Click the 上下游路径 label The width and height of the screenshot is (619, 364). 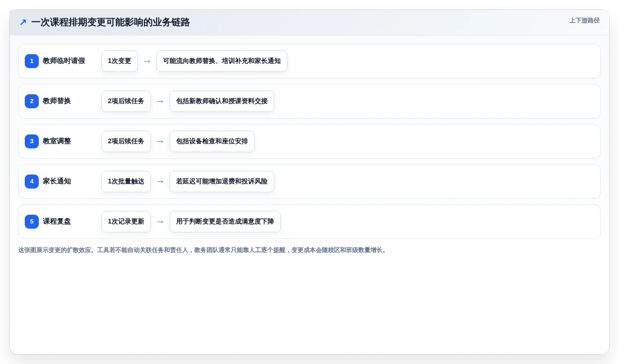[x=584, y=21]
